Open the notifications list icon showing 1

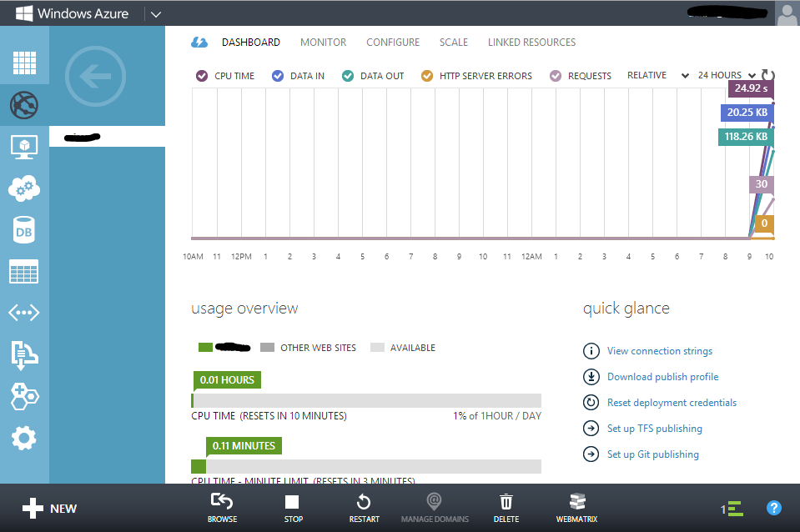732,509
